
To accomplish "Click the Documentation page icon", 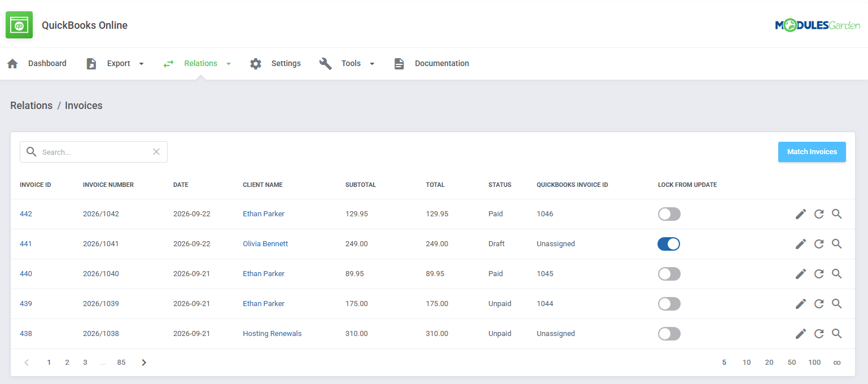I will point(399,64).
